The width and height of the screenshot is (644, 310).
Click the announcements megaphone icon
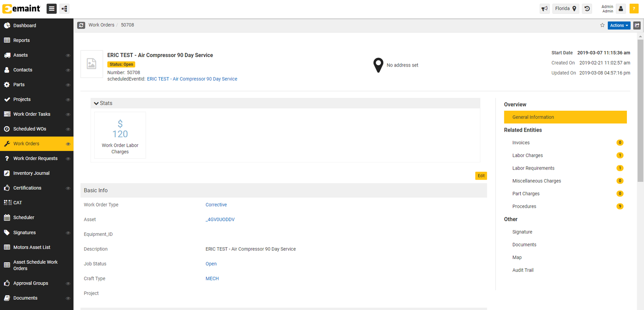544,8
